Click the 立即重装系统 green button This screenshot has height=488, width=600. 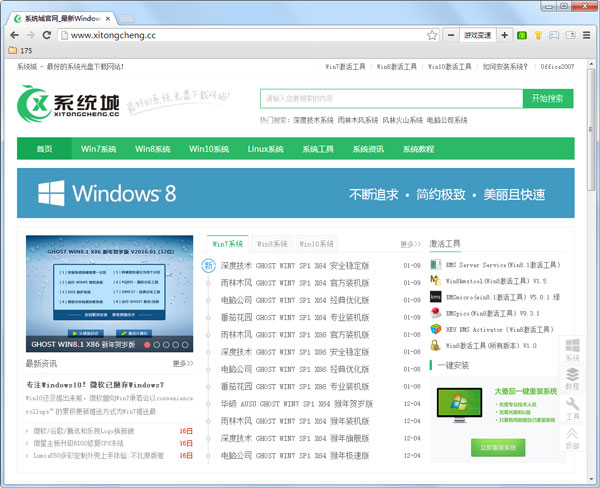498,447
